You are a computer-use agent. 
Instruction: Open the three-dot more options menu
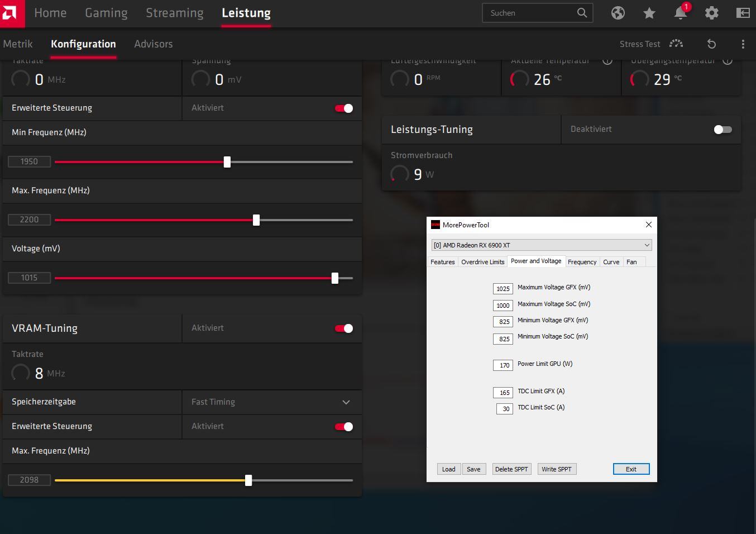pos(743,44)
